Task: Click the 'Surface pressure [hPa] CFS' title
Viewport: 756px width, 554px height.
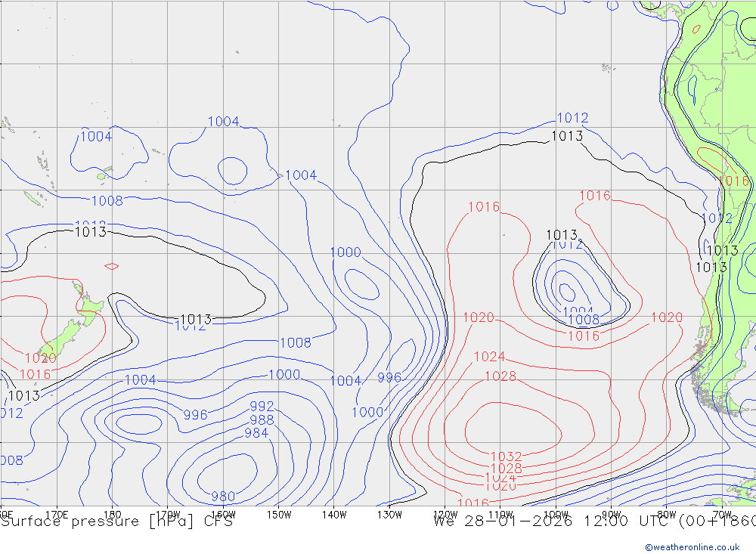Action: click(116, 522)
